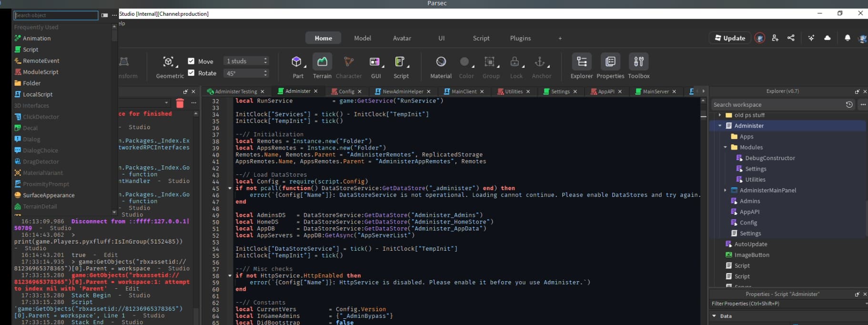
Task: Open the Geometric tool dropdown arrow
Action: tap(177, 66)
